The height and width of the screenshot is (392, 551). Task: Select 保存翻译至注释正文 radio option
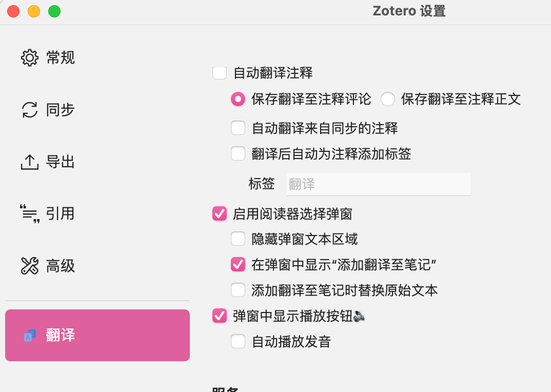388,99
